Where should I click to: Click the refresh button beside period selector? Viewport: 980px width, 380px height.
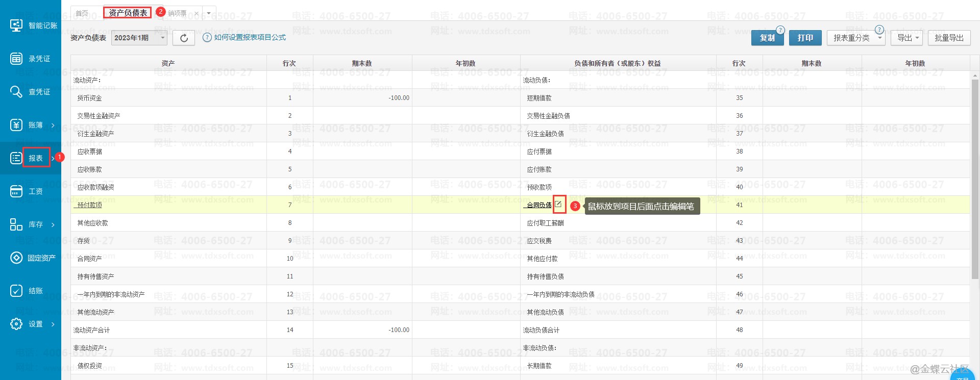(184, 38)
